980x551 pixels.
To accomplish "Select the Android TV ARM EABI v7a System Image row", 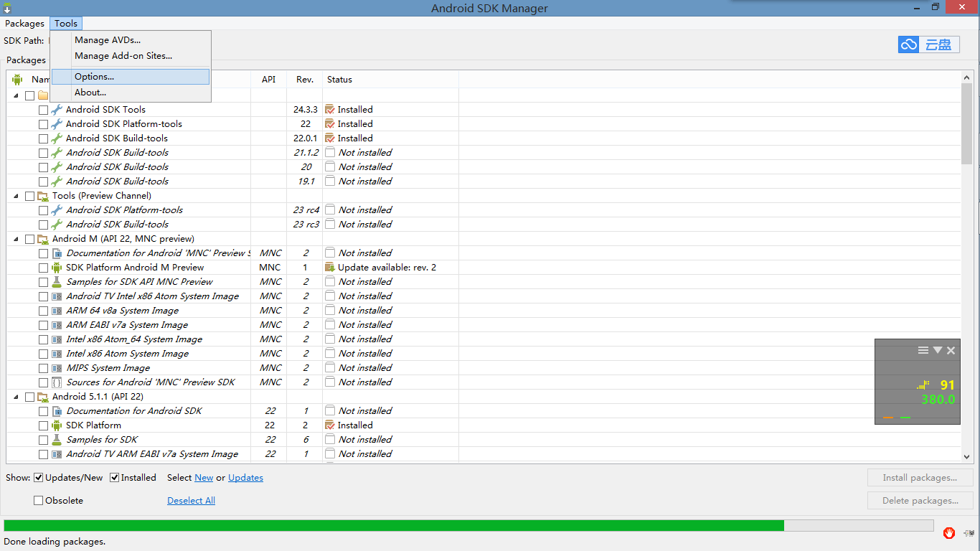I will coord(484,454).
